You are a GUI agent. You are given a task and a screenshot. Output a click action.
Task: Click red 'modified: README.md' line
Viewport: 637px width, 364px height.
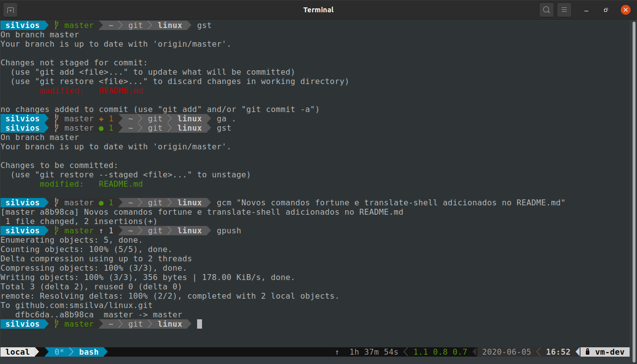91,91
